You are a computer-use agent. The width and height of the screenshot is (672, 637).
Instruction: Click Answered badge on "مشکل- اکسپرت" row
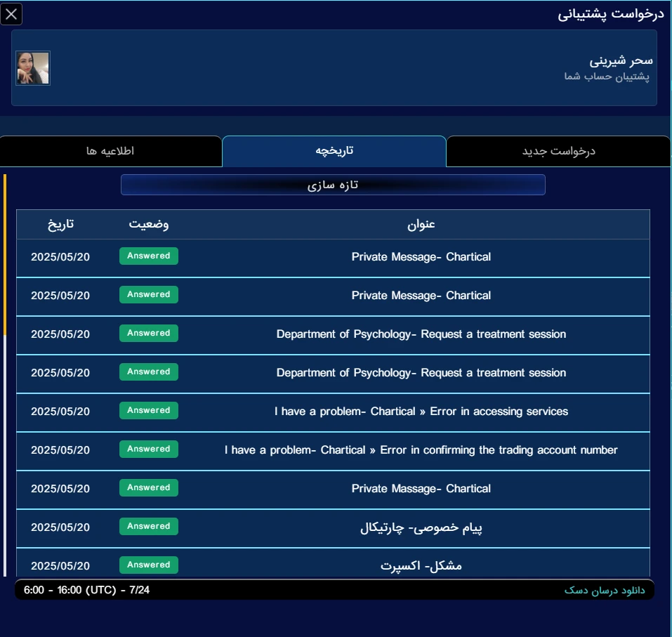pyautogui.click(x=149, y=565)
